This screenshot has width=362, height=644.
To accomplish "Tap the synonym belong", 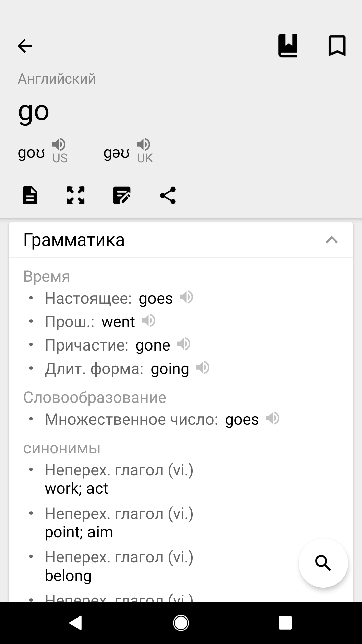I will coord(68,576).
